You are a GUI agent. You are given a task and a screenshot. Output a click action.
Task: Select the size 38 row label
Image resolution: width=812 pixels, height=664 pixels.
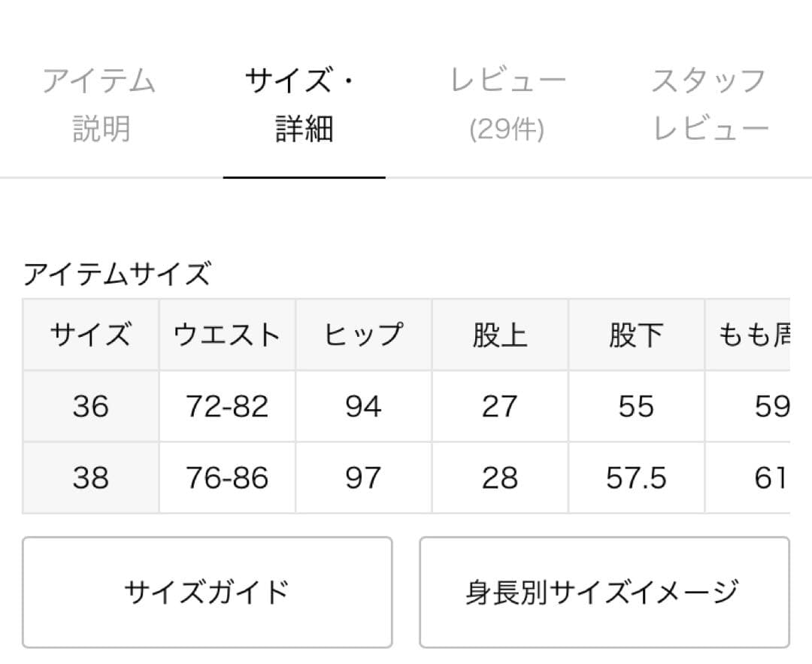click(x=90, y=478)
